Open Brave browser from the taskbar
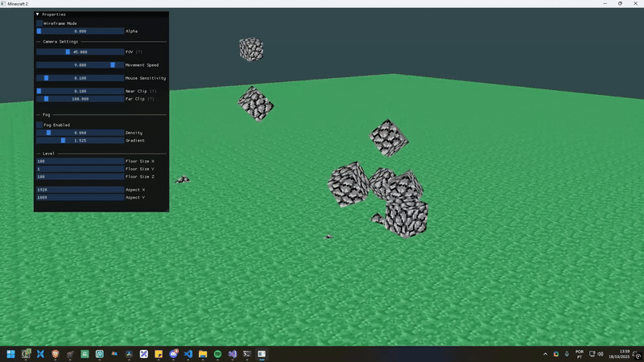This screenshot has height=362, width=644. pos(55,354)
